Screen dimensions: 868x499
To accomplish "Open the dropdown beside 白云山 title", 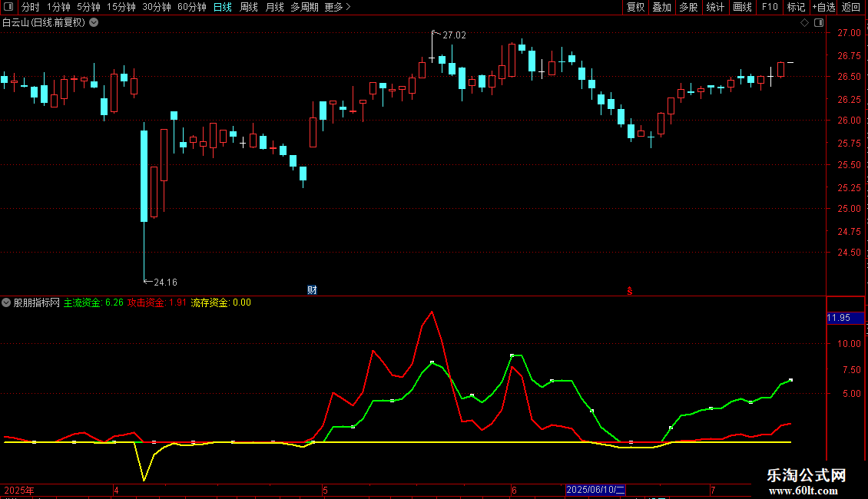I will point(94,23).
